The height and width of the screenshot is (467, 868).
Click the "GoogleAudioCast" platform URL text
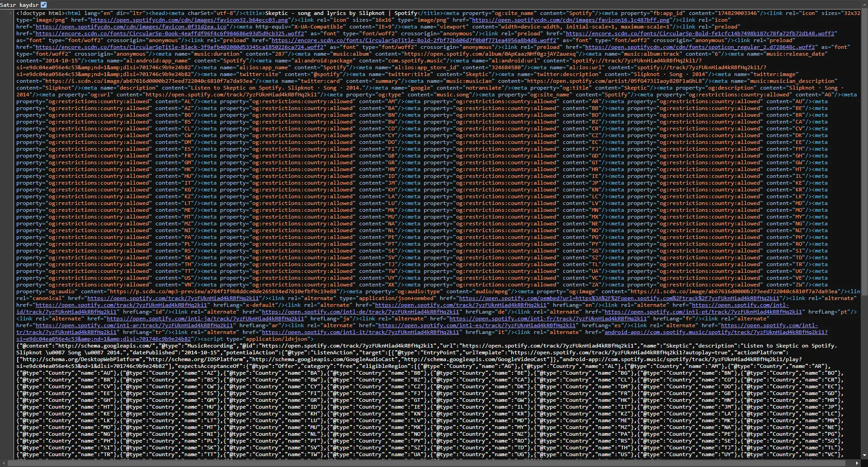(324, 359)
